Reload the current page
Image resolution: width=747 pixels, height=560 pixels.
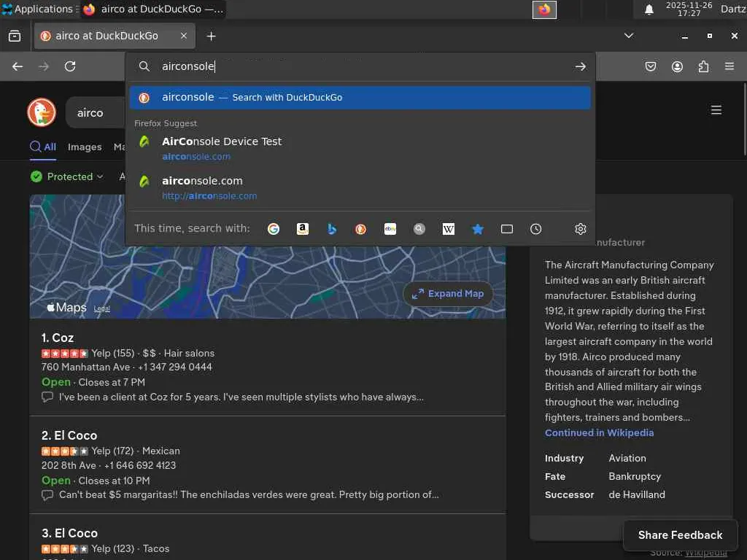[x=70, y=66]
